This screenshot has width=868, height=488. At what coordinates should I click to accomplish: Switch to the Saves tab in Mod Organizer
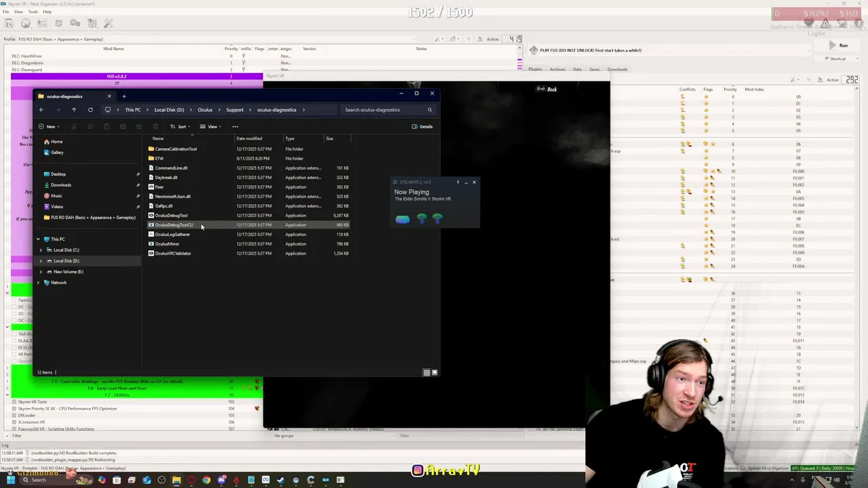(x=594, y=69)
